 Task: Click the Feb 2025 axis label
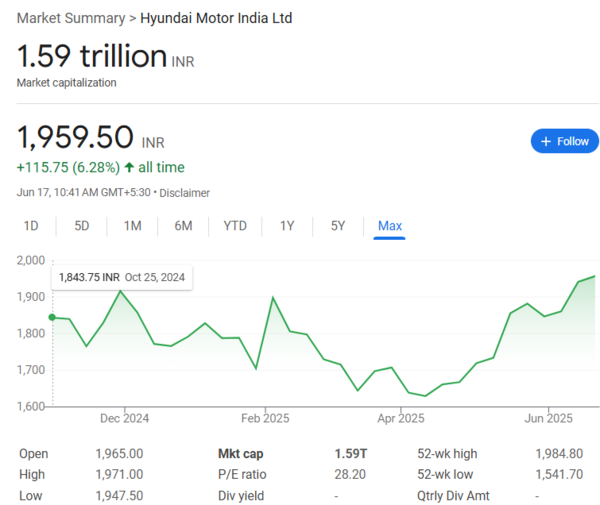click(265, 418)
